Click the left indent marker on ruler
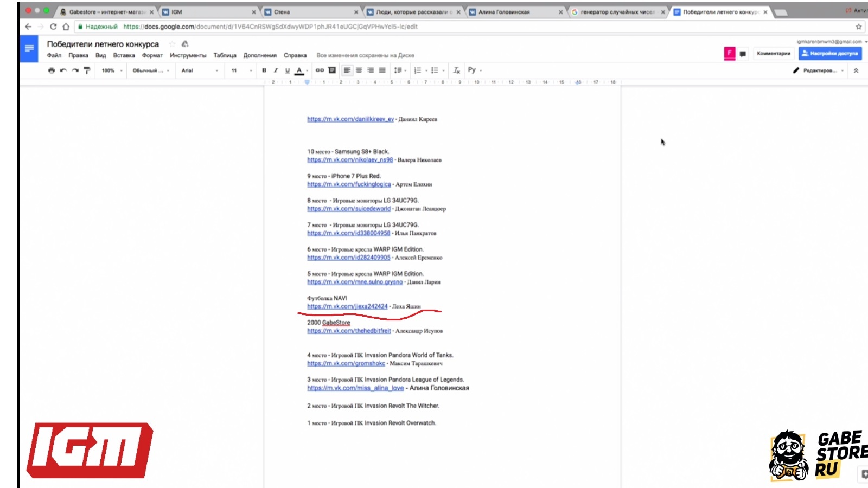This screenshot has height=488, width=868. tap(307, 82)
